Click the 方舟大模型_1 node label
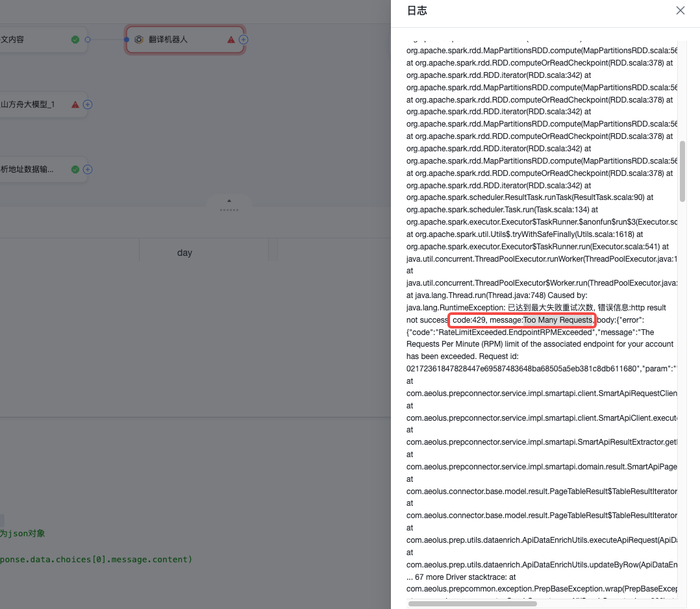The width and height of the screenshot is (700, 609). coord(27,105)
